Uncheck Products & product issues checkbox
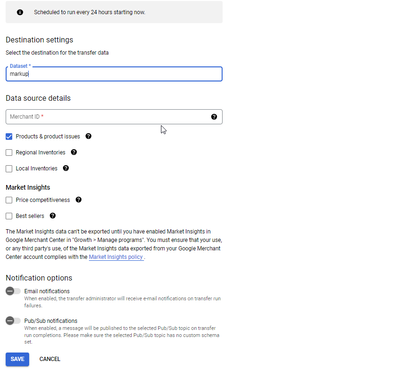Screen dimensions: 400x370 tap(9, 136)
